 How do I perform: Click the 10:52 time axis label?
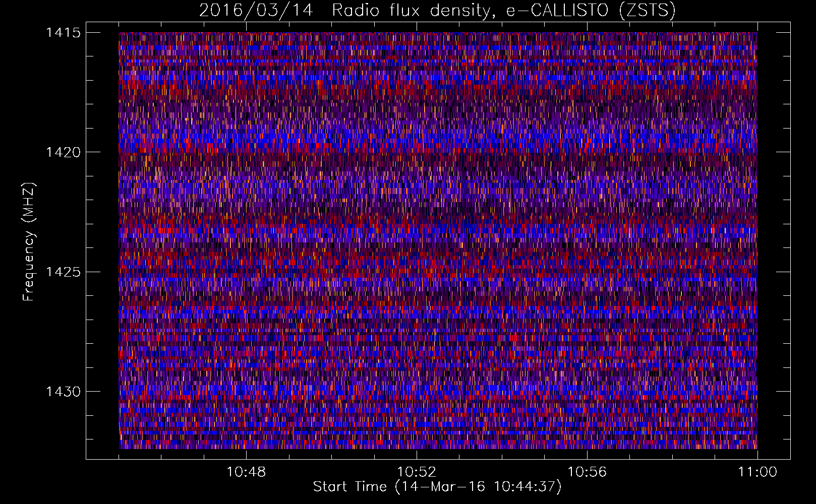(x=417, y=472)
